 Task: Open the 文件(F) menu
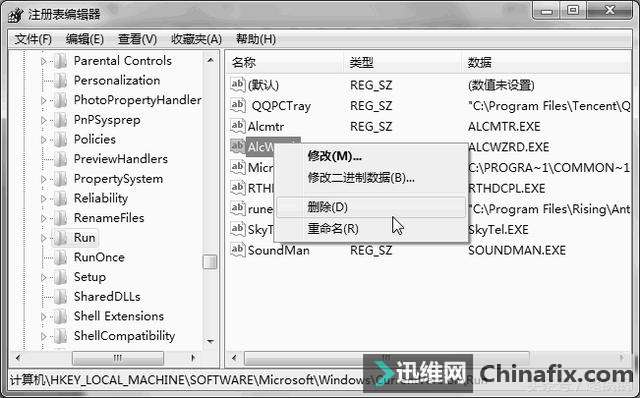pos(33,39)
